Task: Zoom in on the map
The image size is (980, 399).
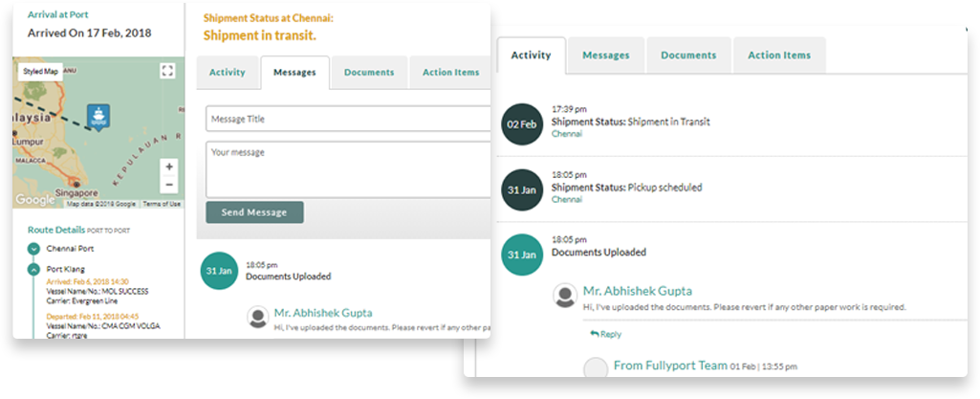Action: pyautogui.click(x=168, y=167)
